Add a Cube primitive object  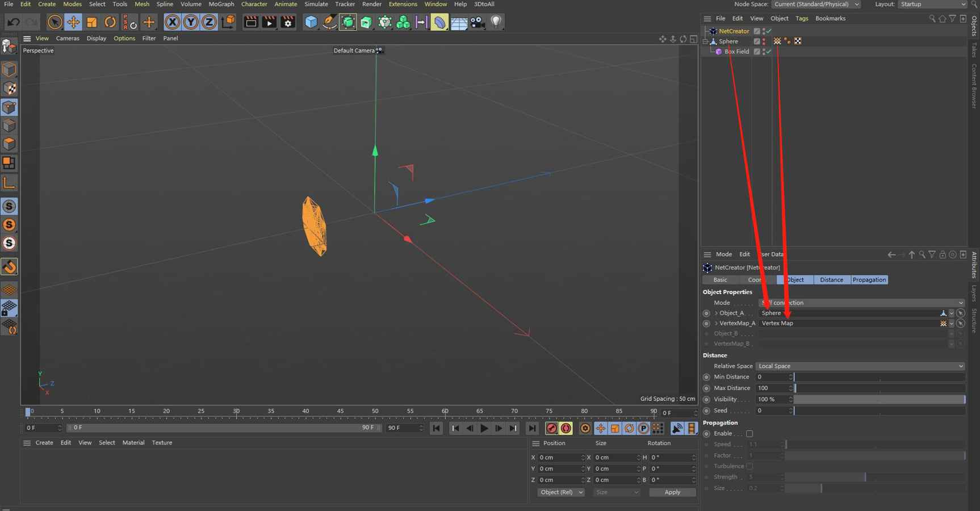pyautogui.click(x=311, y=22)
